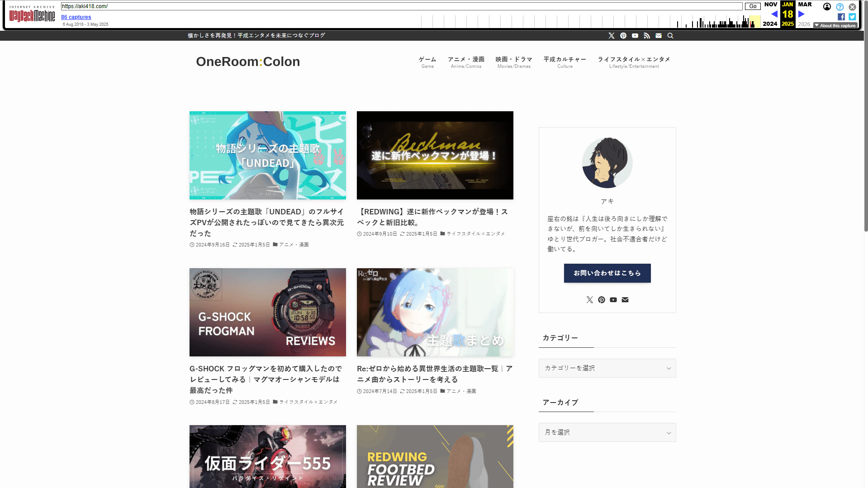This screenshot has width=868, height=488.
Task: Click the highlighted year in capture sparkline
Action: [755, 21]
